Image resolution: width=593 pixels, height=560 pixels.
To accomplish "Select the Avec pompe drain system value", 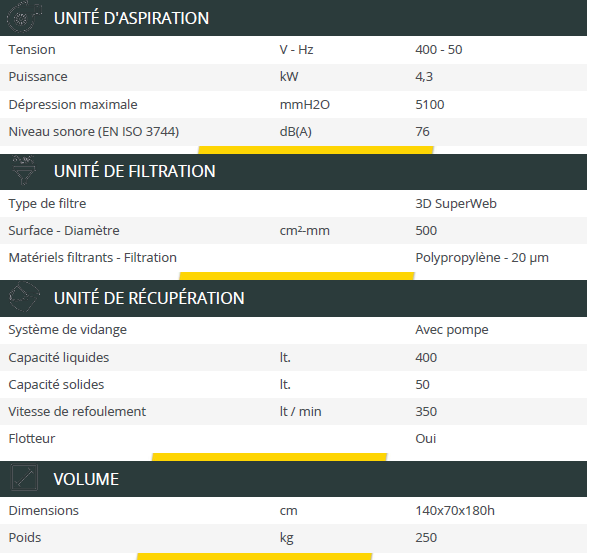I will pos(452,330).
